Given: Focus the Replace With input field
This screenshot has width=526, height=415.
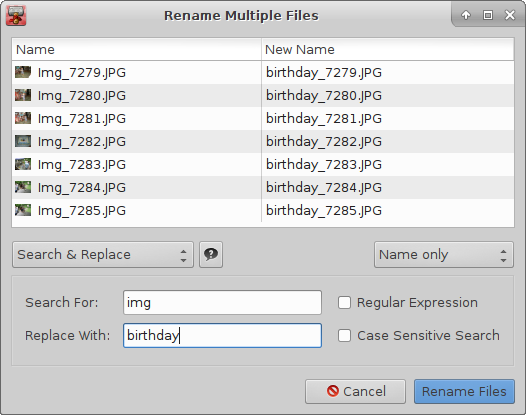Looking at the screenshot, I should (x=222, y=335).
